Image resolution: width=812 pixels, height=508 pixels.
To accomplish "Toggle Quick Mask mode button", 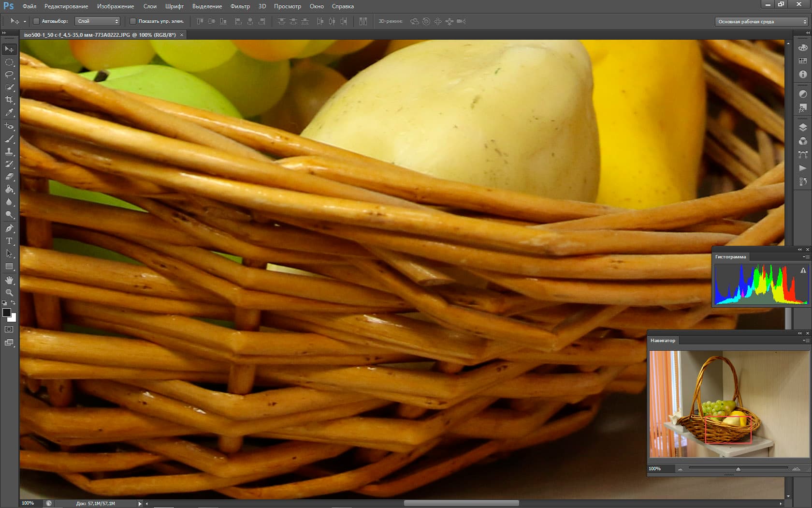I will pos(9,329).
